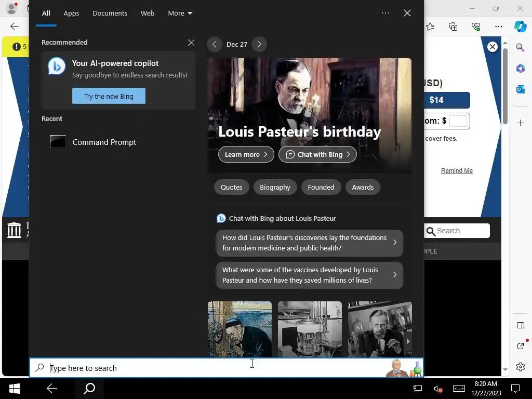Viewport: 532px width, 399px height.
Task: Open Command Prompt from Recent list
Action: point(93,142)
